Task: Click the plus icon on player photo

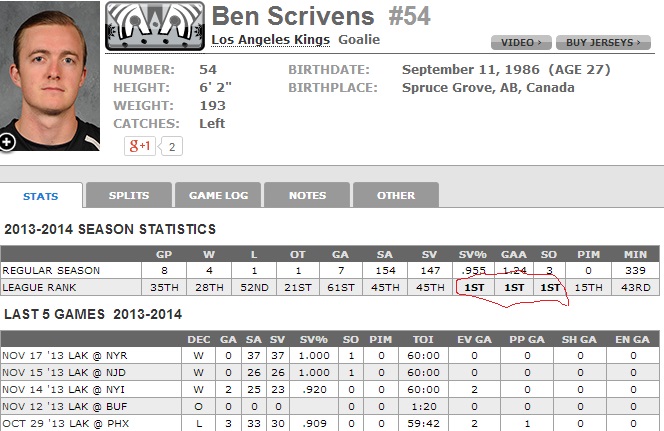Action: [x=7, y=142]
